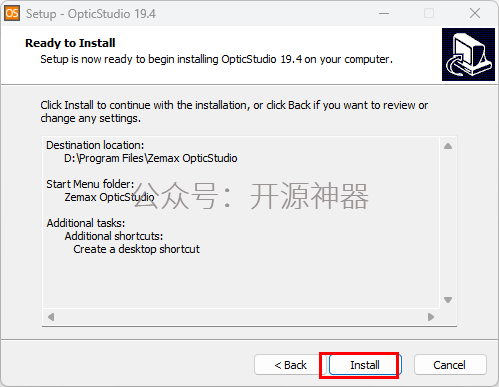Click the 'Setup - OpticStudio 19.4' title text
The height and width of the screenshot is (387, 499).
[91, 14]
